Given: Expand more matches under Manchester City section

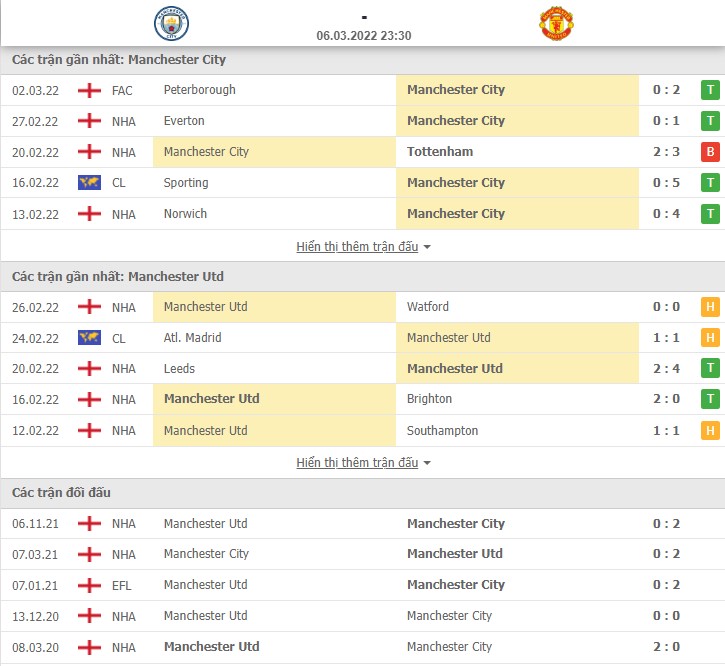Looking at the screenshot, I should pyautogui.click(x=357, y=247).
